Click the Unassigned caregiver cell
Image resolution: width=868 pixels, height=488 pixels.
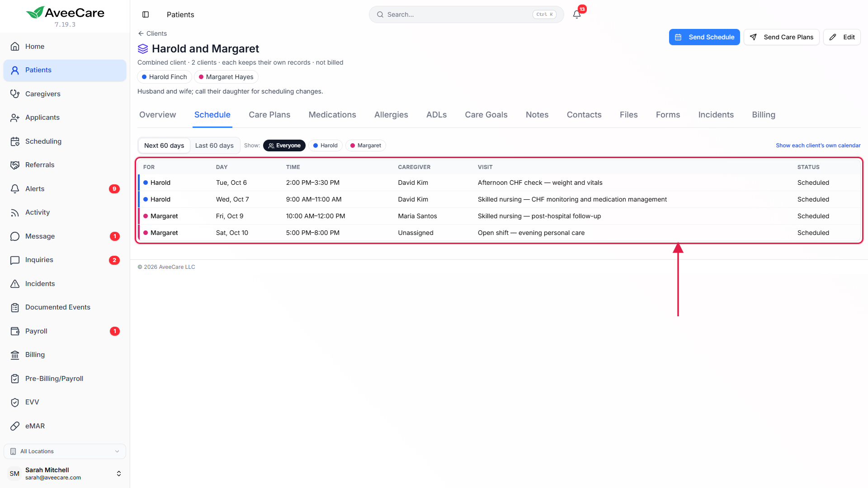(x=415, y=233)
